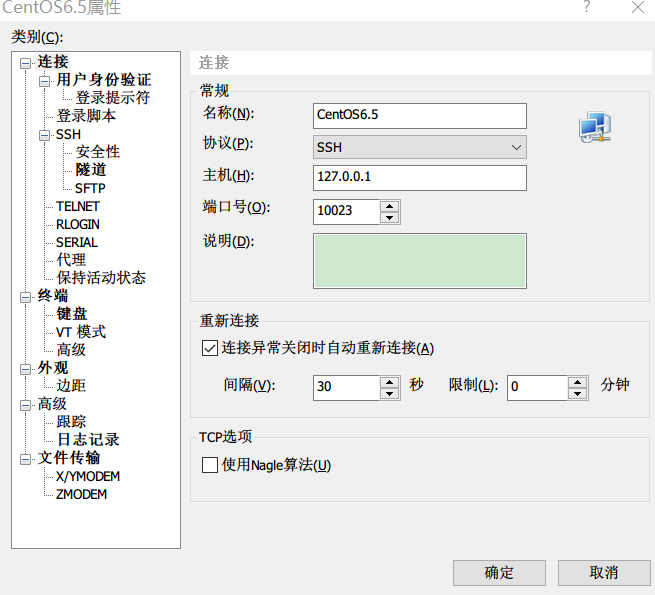Image resolution: width=655 pixels, height=595 pixels.
Task: Select 代理 in the tree
Action: (x=71, y=260)
